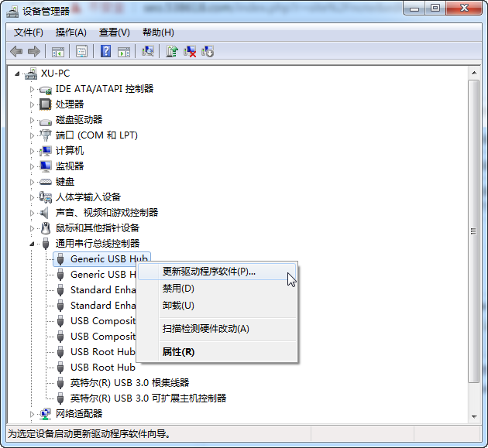Open the 帮助(H) menu
This screenshot has width=488, height=448.
pos(158,32)
